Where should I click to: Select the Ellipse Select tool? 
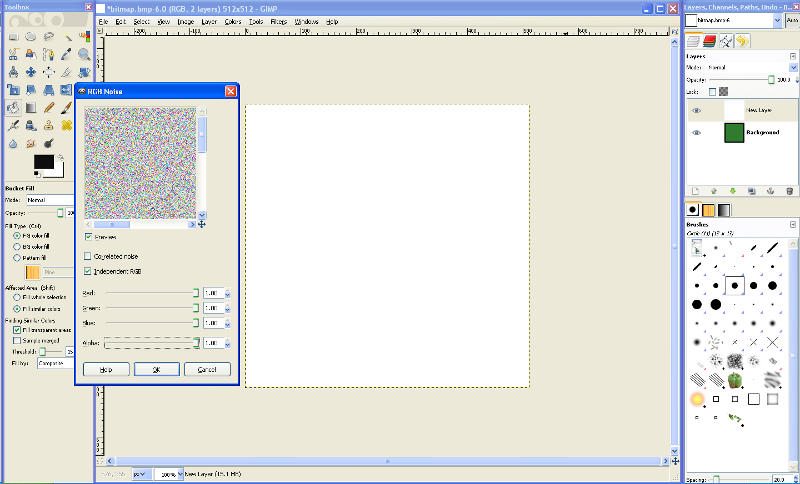click(31, 37)
